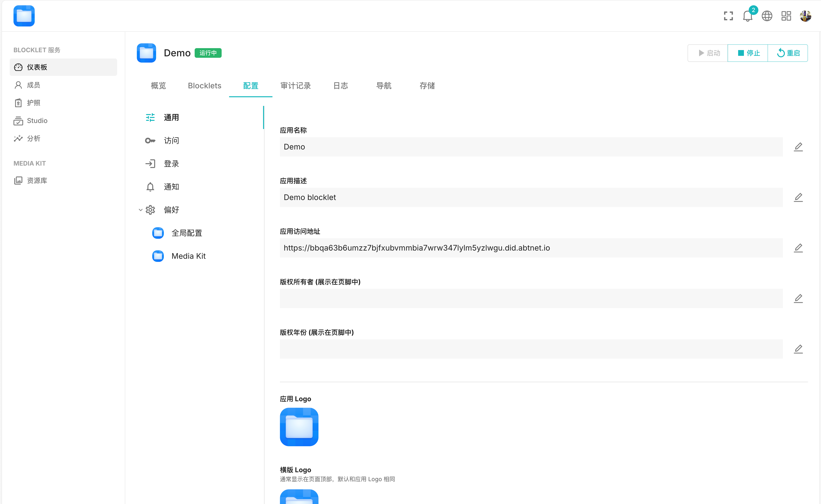Collapse the 偏好 section chevron

click(140, 210)
